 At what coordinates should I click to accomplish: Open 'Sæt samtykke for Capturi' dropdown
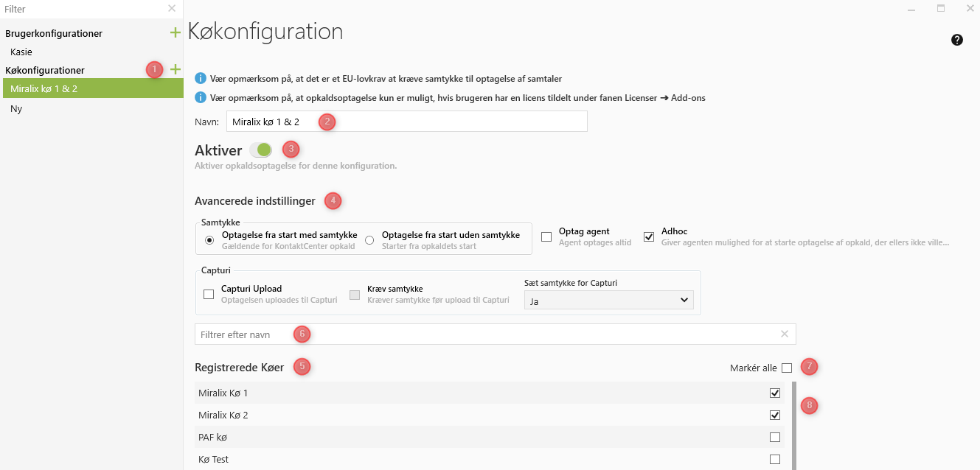click(x=608, y=300)
